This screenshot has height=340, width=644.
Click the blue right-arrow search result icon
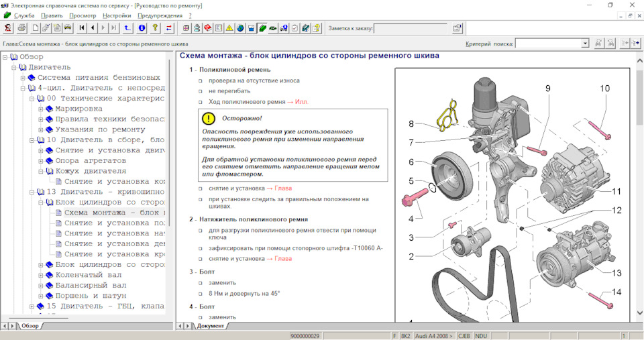click(x=636, y=43)
